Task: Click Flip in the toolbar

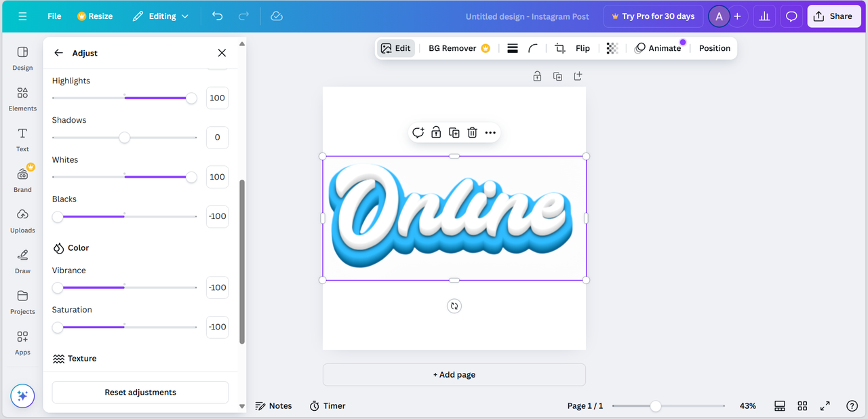Action: [x=583, y=48]
